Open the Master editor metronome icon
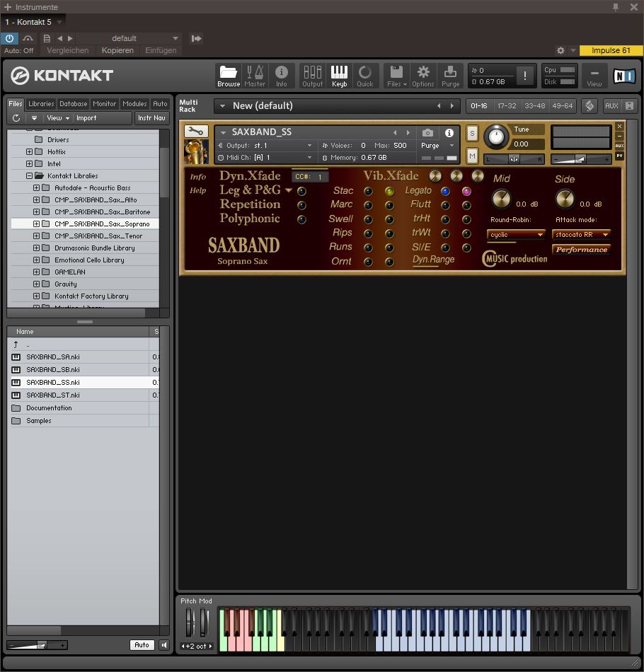The height and width of the screenshot is (672, 644). pyautogui.click(x=255, y=76)
